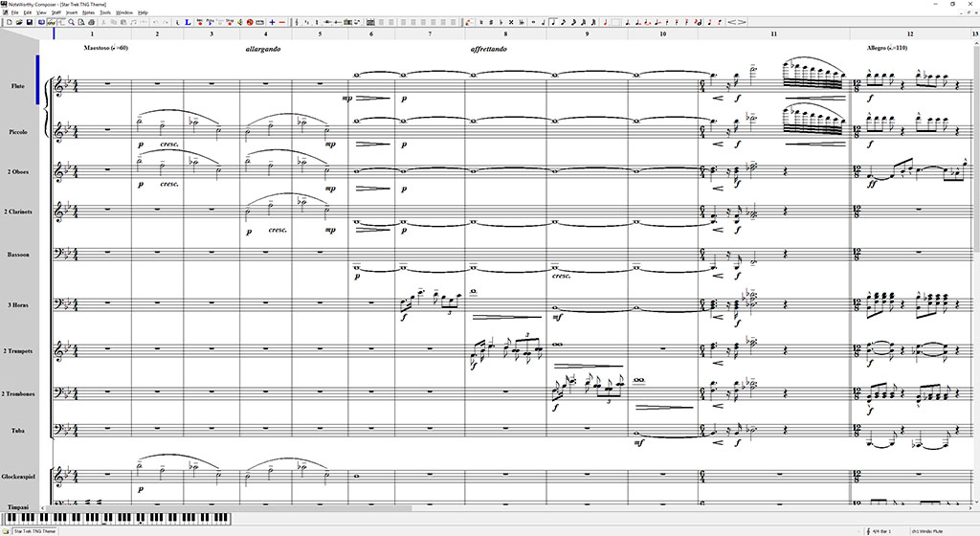The image size is (980, 536).
Task: Open the Help menu
Action: click(x=143, y=12)
